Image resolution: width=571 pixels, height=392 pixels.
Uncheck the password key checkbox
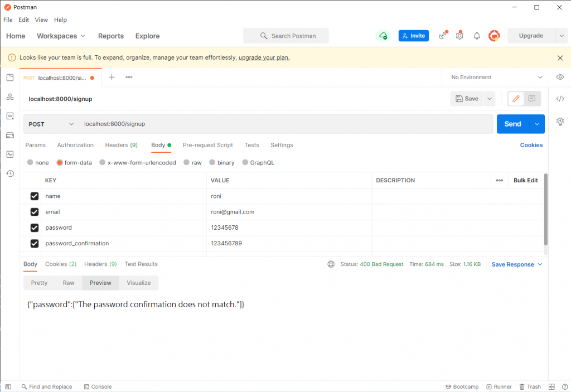(35, 228)
